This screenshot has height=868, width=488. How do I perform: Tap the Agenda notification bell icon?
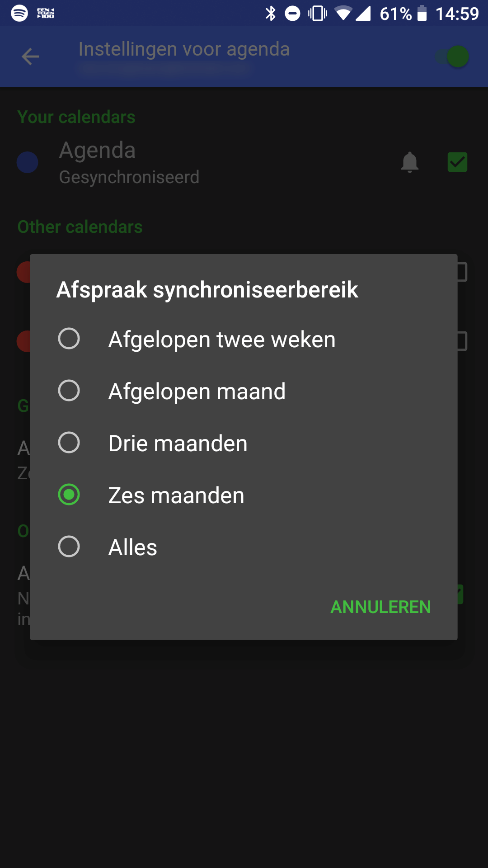tap(409, 162)
